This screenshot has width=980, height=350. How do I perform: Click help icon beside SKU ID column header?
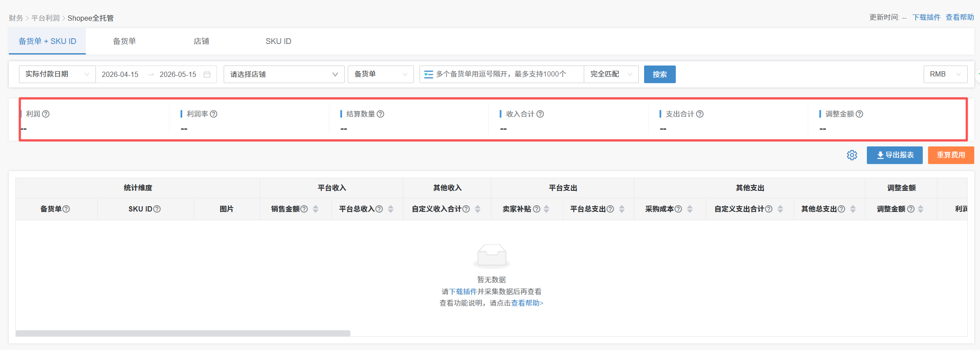tap(157, 209)
